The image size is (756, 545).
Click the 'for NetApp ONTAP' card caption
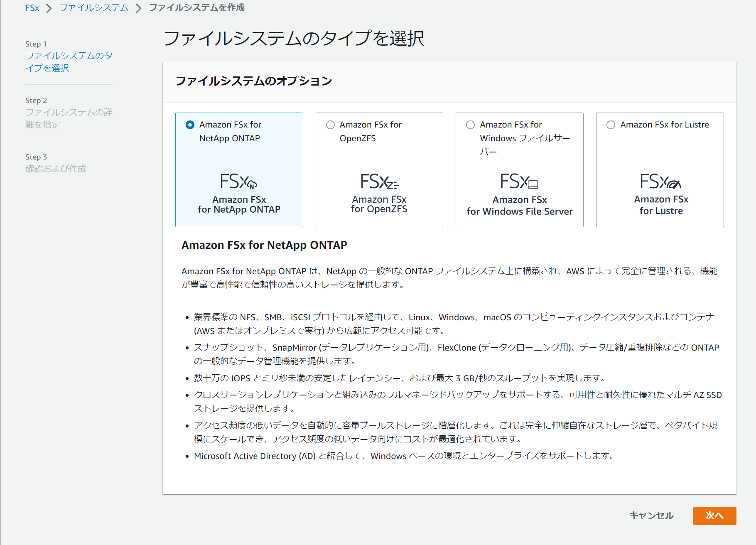(239, 209)
